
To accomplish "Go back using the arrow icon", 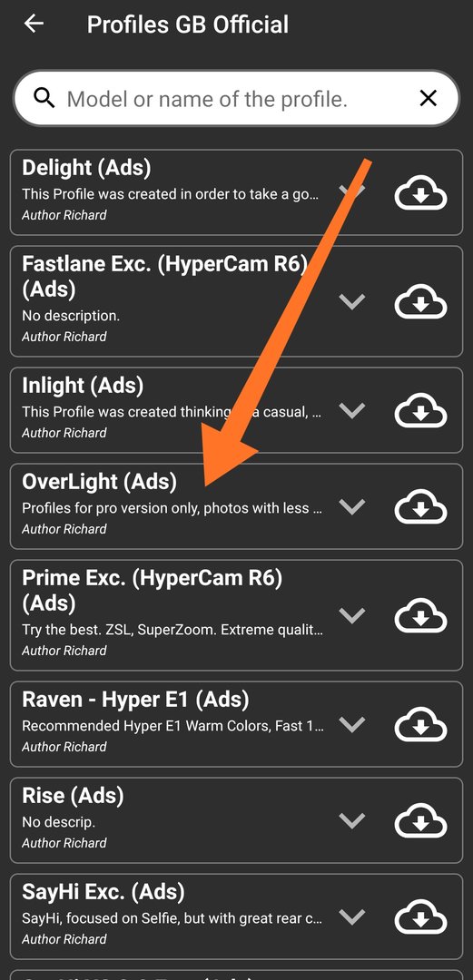I will point(34,24).
